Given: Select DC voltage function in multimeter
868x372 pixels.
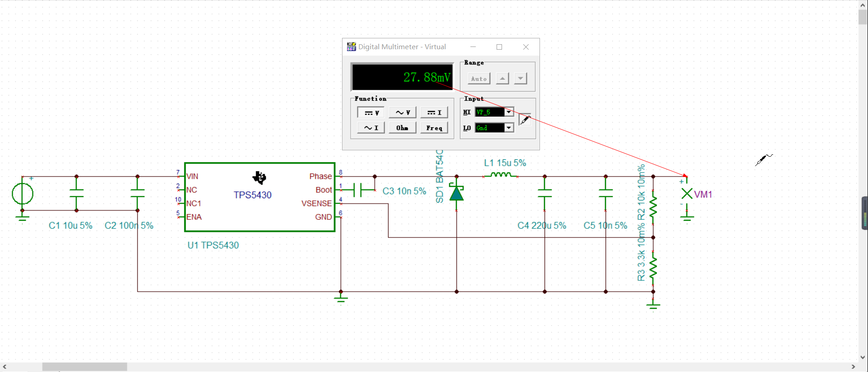Looking at the screenshot, I should tap(371, 112).
